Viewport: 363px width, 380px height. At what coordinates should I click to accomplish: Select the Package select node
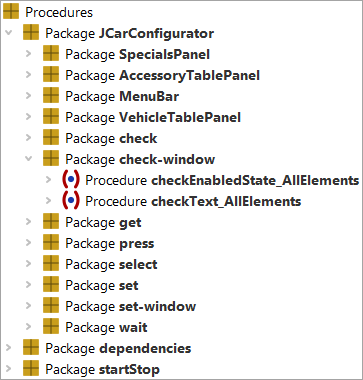[111, 264]
